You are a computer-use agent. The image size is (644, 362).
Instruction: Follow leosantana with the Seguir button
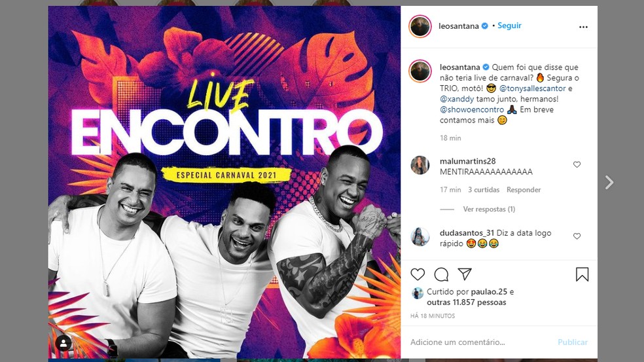[x=509, y=26]
